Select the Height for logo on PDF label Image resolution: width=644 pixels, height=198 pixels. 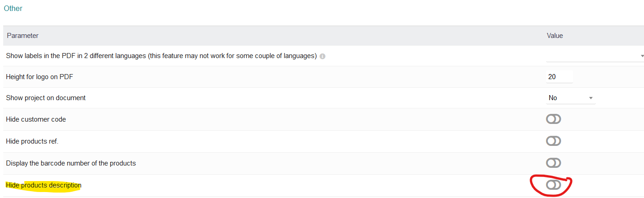pyautogui.click(x=39, y=77)
